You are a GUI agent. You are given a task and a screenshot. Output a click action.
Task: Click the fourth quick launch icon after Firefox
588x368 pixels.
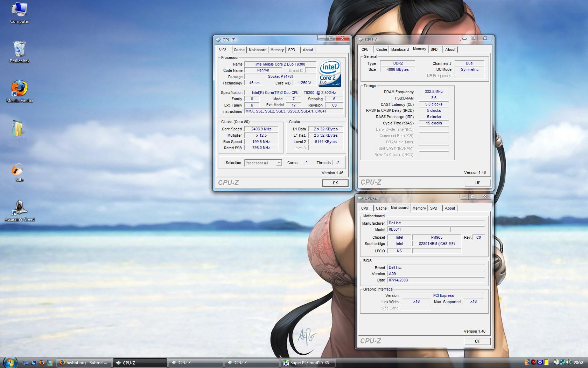(50, 363)
